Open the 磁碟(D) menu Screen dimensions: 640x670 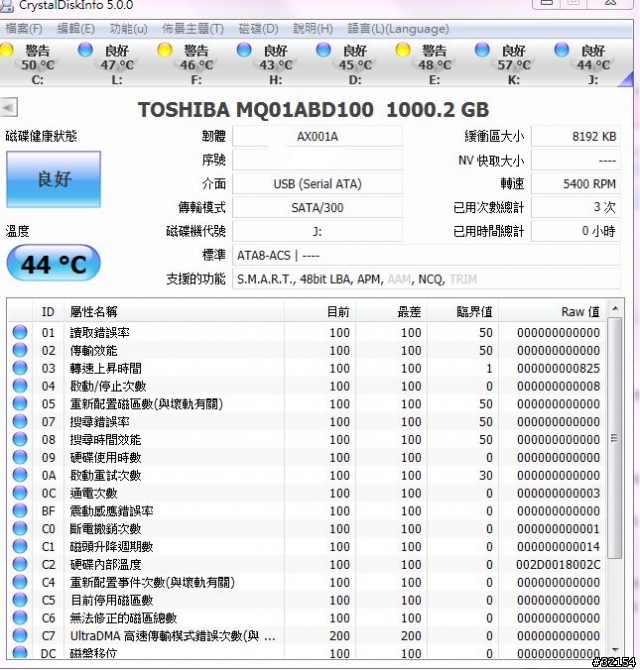pyautogui.click(x=258, y=29)
